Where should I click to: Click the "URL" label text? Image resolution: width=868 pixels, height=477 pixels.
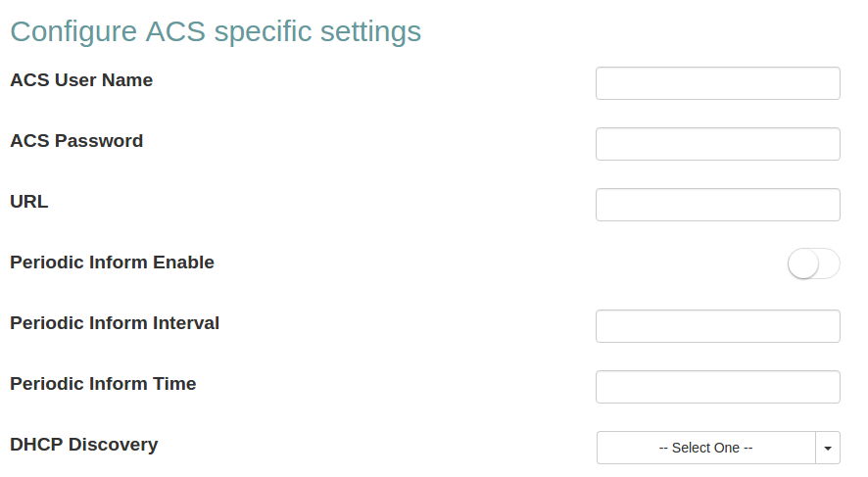tap(29, 202)
